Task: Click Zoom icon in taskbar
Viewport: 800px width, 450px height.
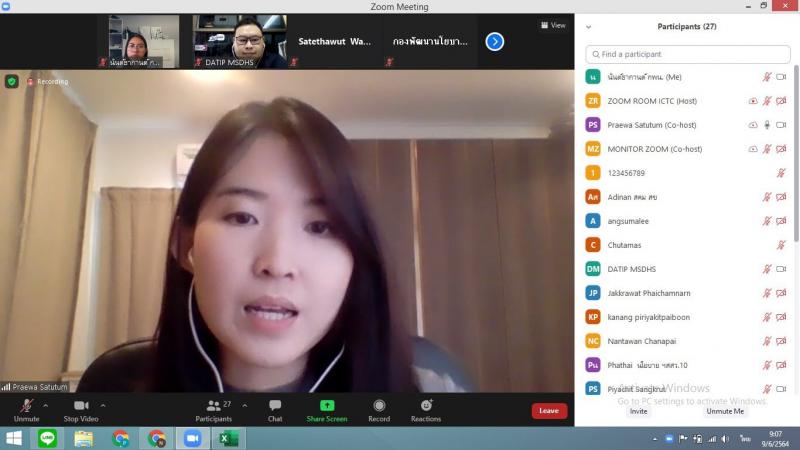Action: point(192,438)
